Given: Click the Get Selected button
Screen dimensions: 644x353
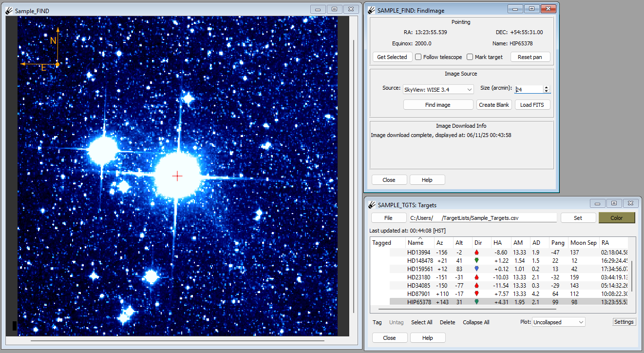Looking at the screenshot, I should (x=392, y=57).
